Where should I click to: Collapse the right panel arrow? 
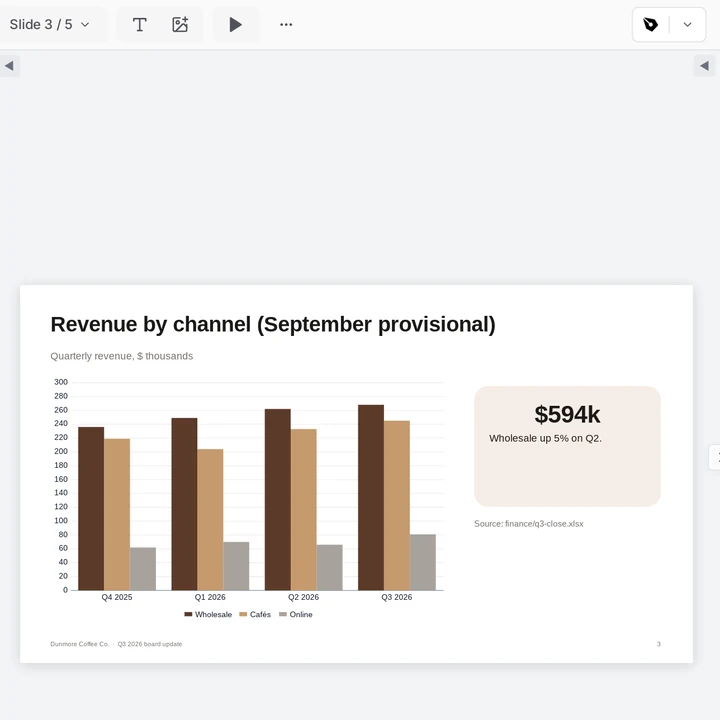click(x=704, y=66)
